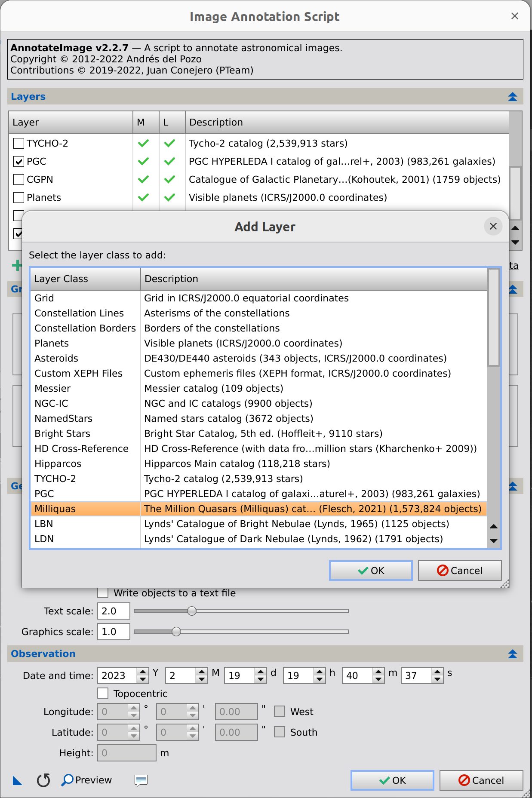Enable the Topocentric checkbox
Image resolution: width=532 pixels, height=798 pixels.
point(103,694)
